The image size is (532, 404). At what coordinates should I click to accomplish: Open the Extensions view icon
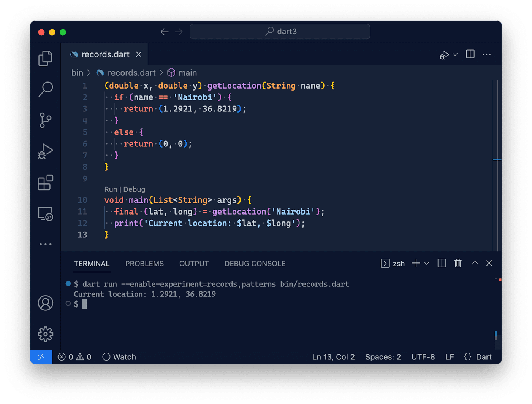point(45,183)
